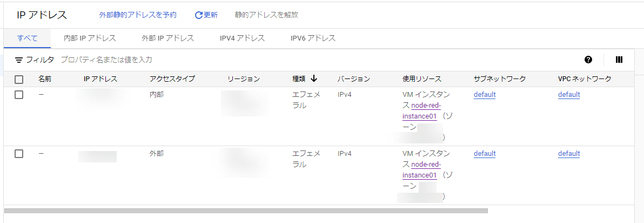Open the IPV6 アドレス tab
Viewport: 644px width, 223px height.
point(313,38)
